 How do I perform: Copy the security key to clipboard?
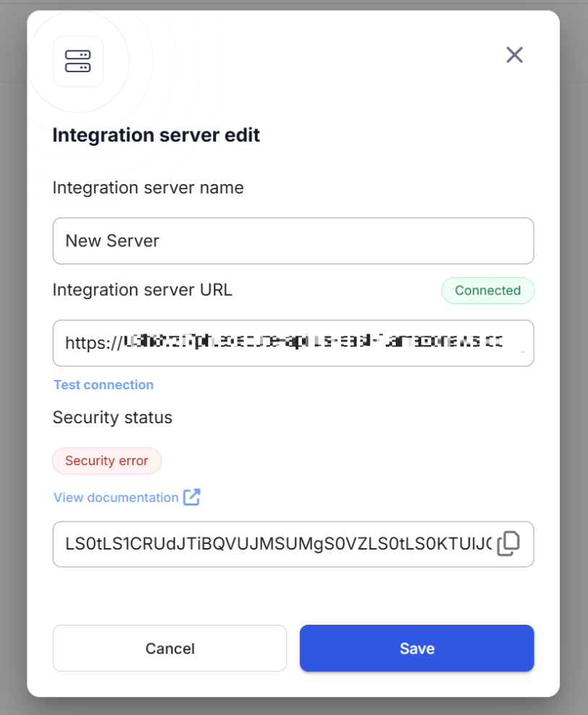point(509,544)
